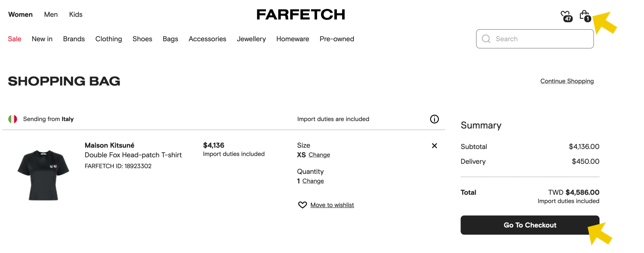Screen dimensions: 644x253
Task: Open the Clothing menu
Action: click(109, 39)
